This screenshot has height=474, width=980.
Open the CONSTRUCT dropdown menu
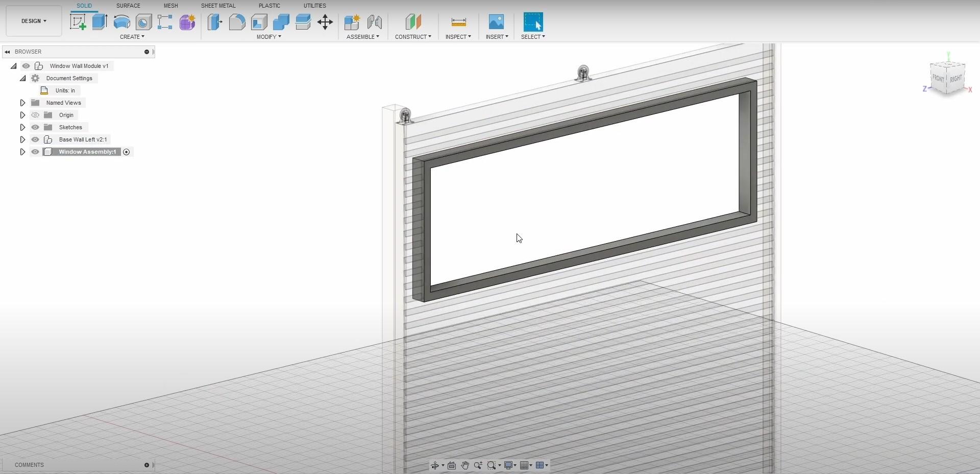tap(413, 37)
